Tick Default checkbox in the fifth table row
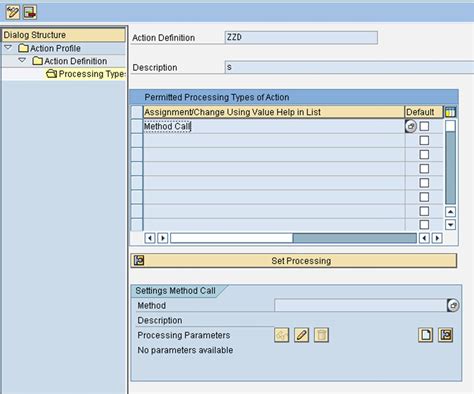Viewport: 474px width, 394px height. (424, 183)
